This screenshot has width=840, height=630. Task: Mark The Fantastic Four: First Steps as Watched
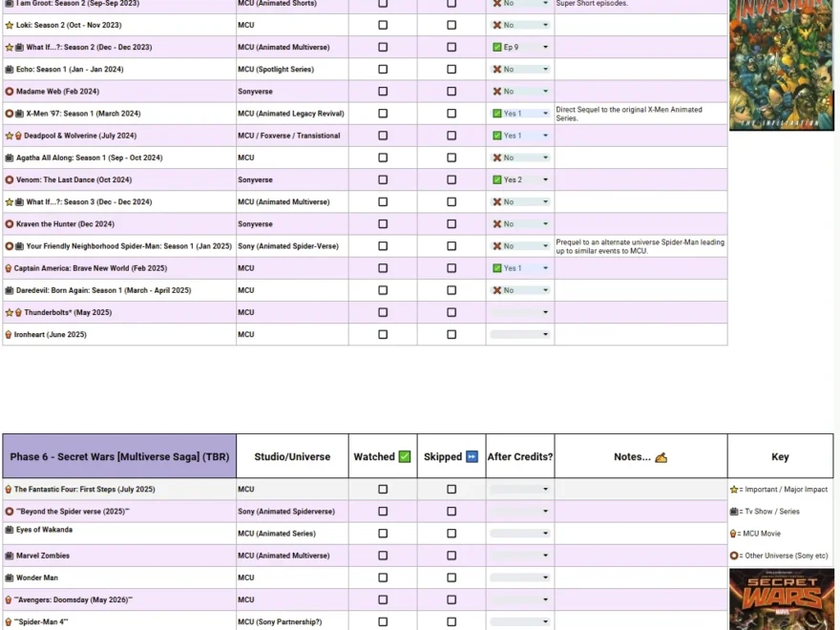(383, 489)
